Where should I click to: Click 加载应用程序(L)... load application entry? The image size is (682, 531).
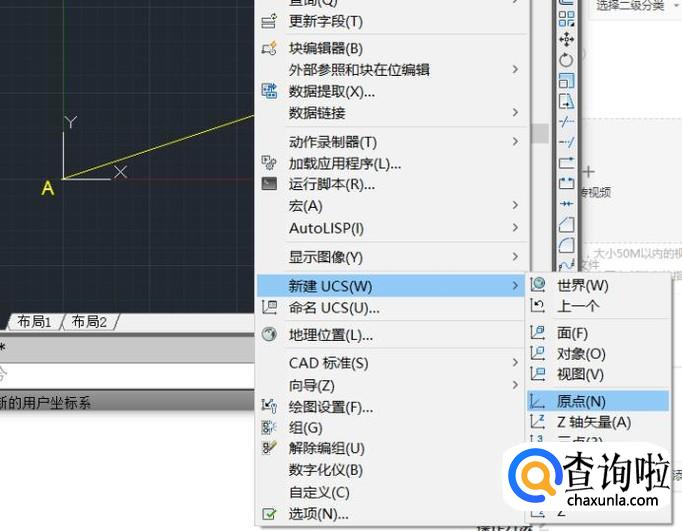coord(344,164)
